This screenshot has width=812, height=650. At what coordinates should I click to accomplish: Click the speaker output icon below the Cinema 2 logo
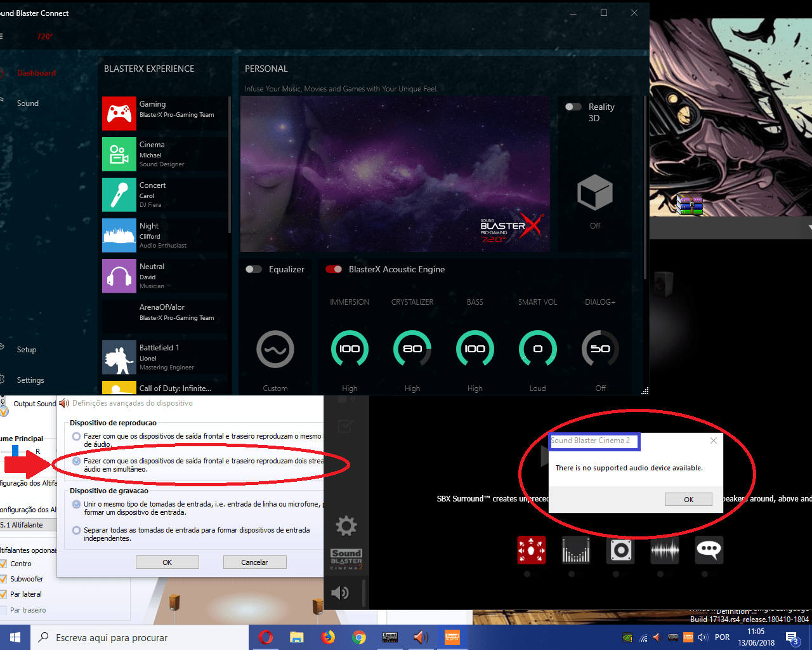tap(341, 592)
